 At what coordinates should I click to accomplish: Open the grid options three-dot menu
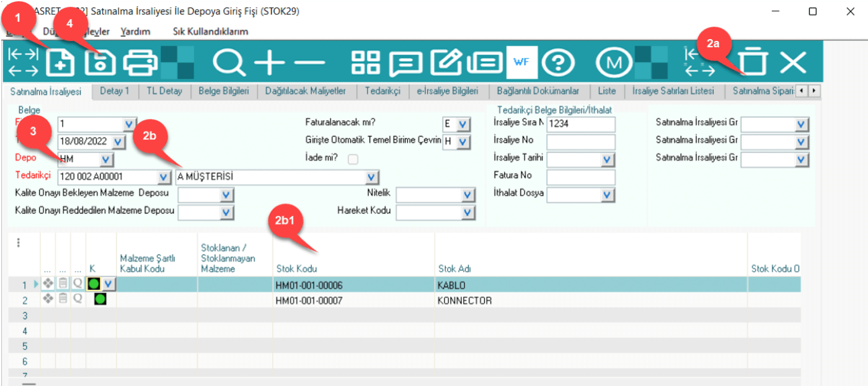(x=19, y=243)
